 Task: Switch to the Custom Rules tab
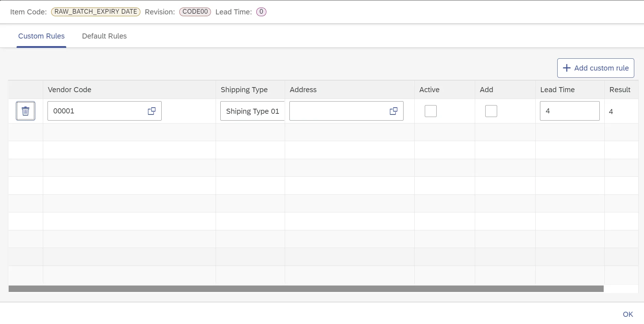coord(41,36)
